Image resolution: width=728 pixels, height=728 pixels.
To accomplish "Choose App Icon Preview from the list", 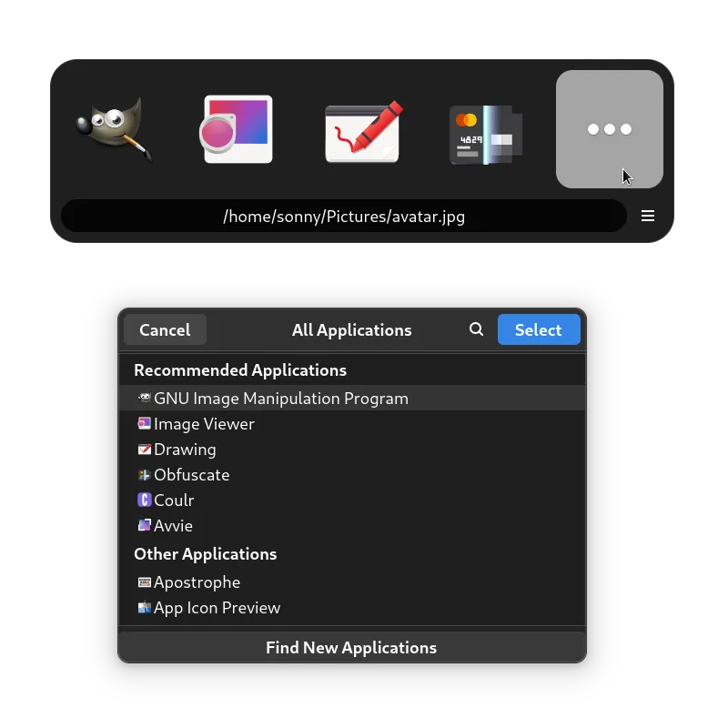I will pyautogui.click(x=217, y=608).
